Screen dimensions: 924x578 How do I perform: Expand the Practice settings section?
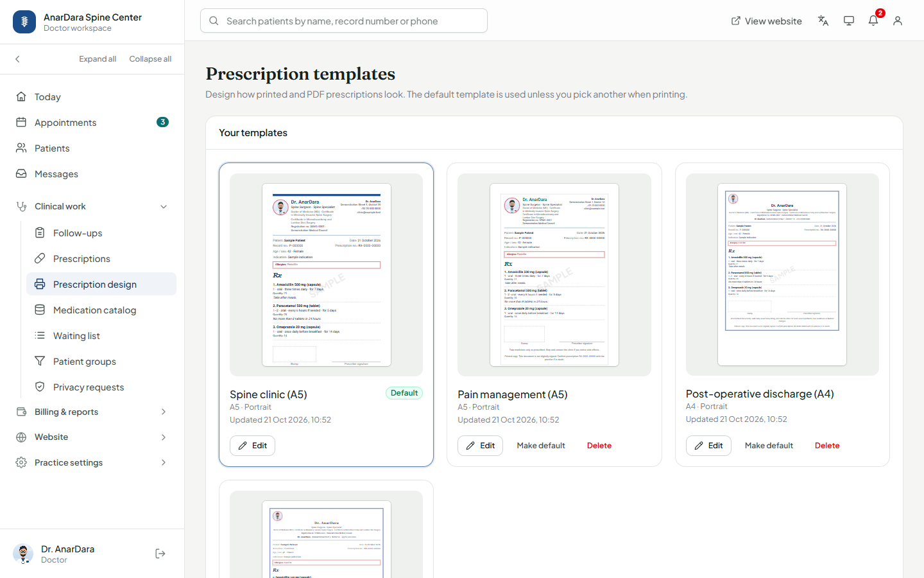click(x=164, y=463)
